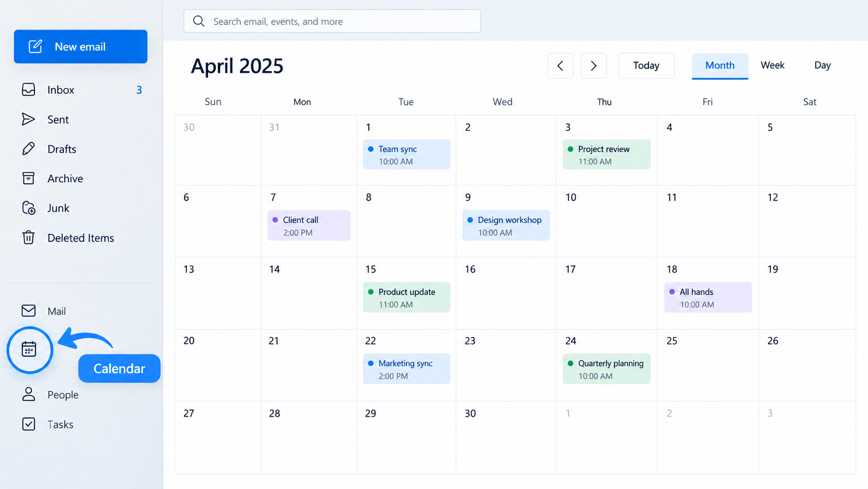Open the Project review event
Screen dimensions: 868x489
click(606, 154)
